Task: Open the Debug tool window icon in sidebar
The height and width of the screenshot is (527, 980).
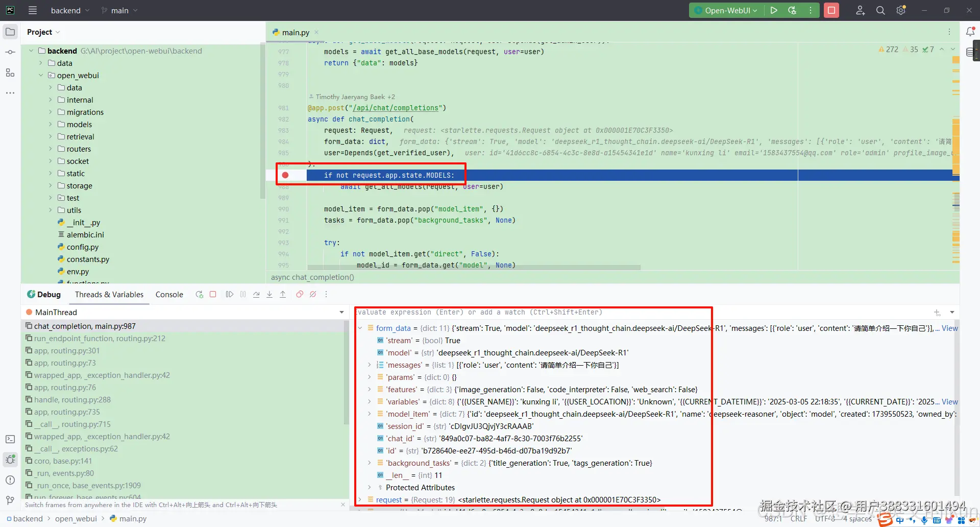Action: tap(10, 460)
